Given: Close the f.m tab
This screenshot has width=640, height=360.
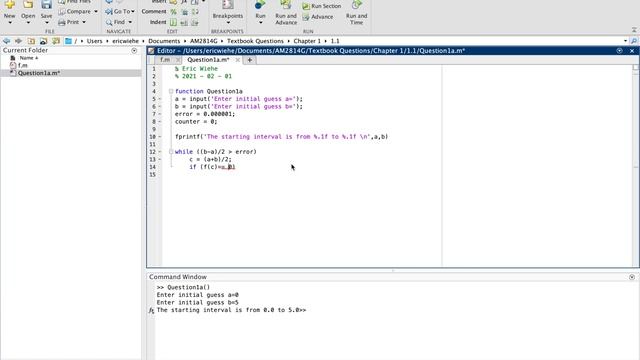Looking at the screenshot, I should [x=178, y=60].
